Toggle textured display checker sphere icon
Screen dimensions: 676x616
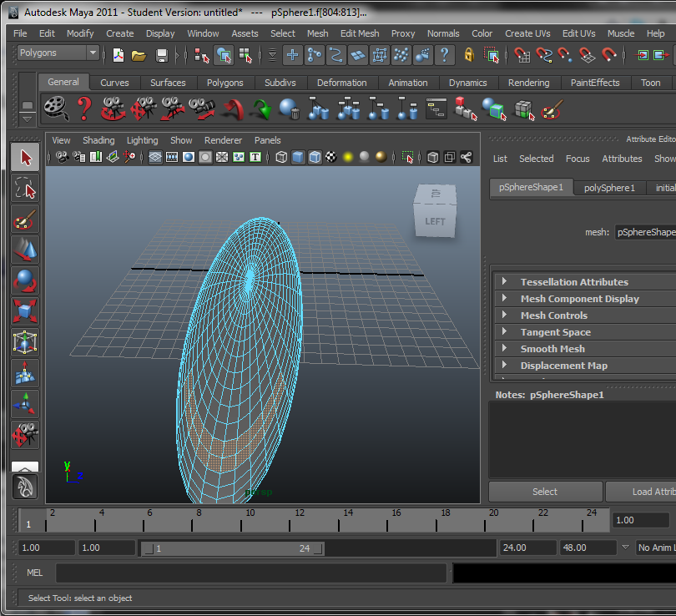[331, 158]
